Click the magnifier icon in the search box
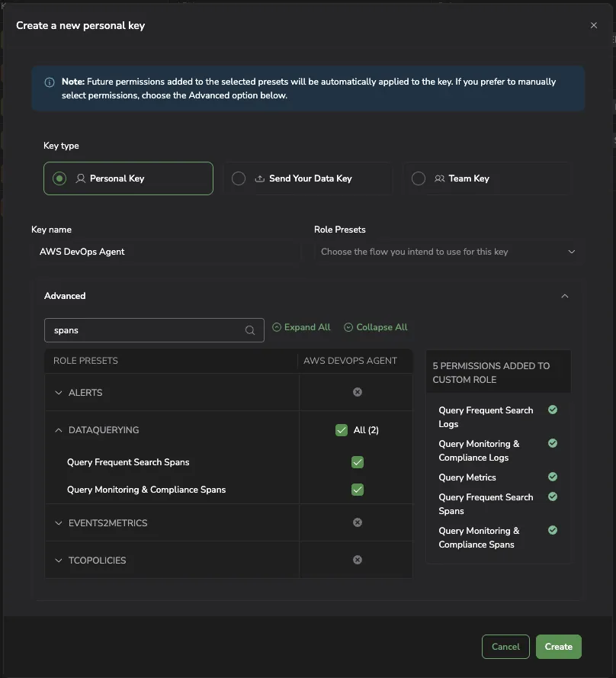 (250, 330)
